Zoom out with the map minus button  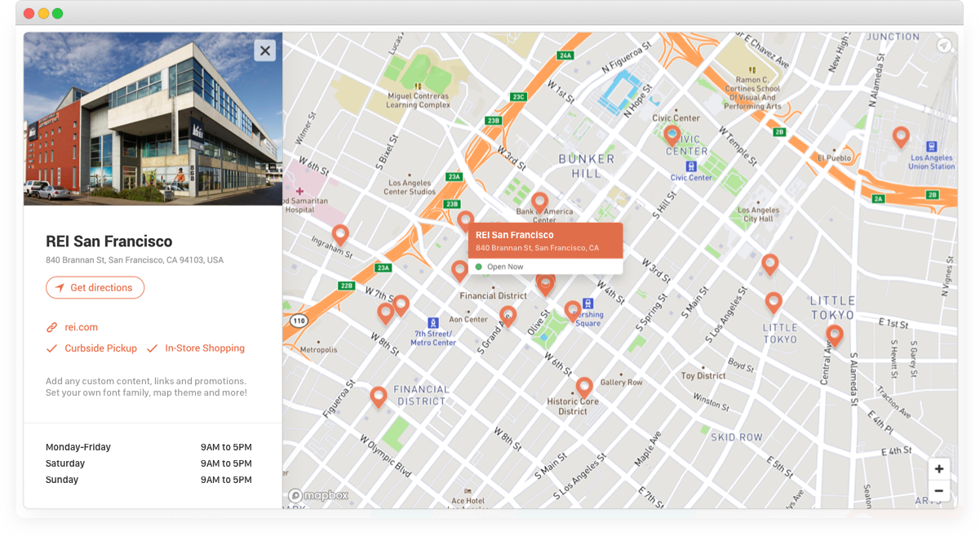click(939, 490)
